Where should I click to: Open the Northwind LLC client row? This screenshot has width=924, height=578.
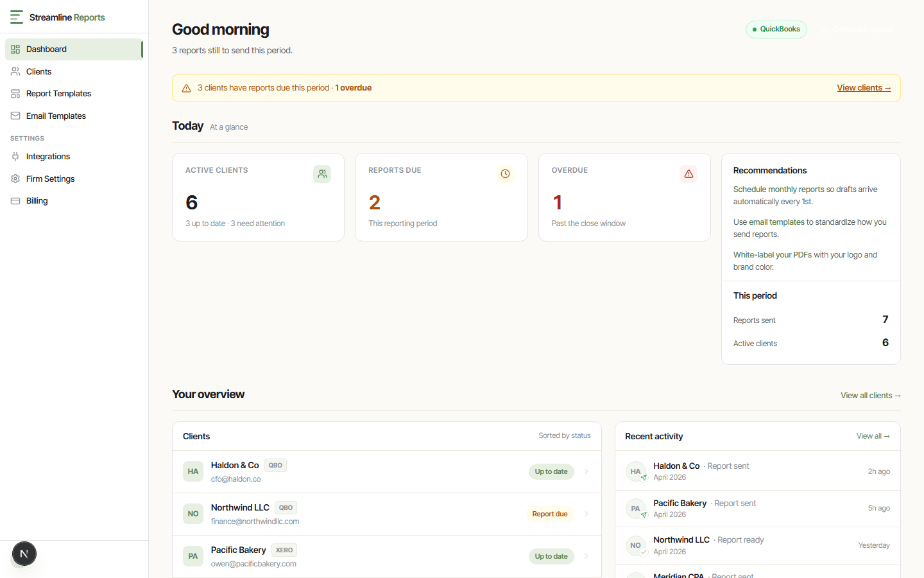pos(387,514)
